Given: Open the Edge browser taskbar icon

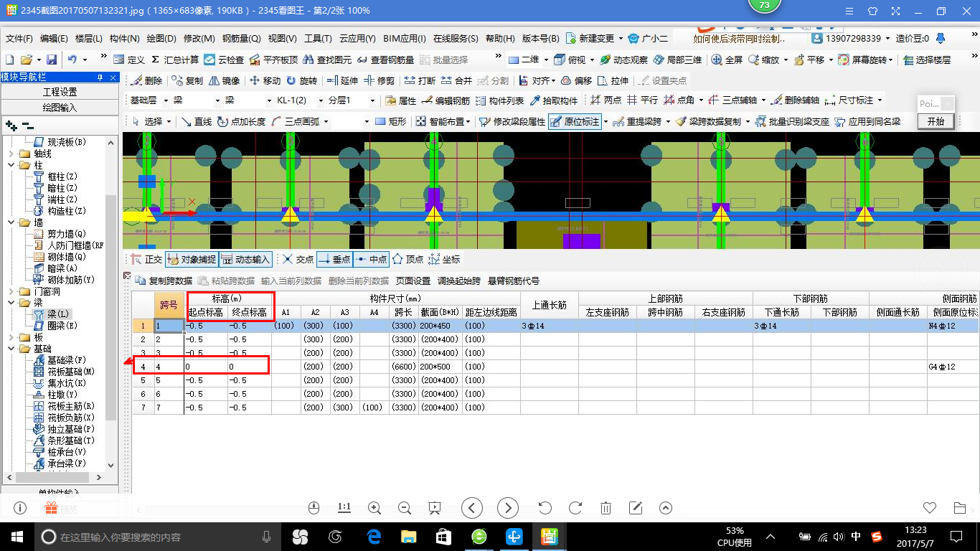Looking at the screenshot, I should click(373, 537).
